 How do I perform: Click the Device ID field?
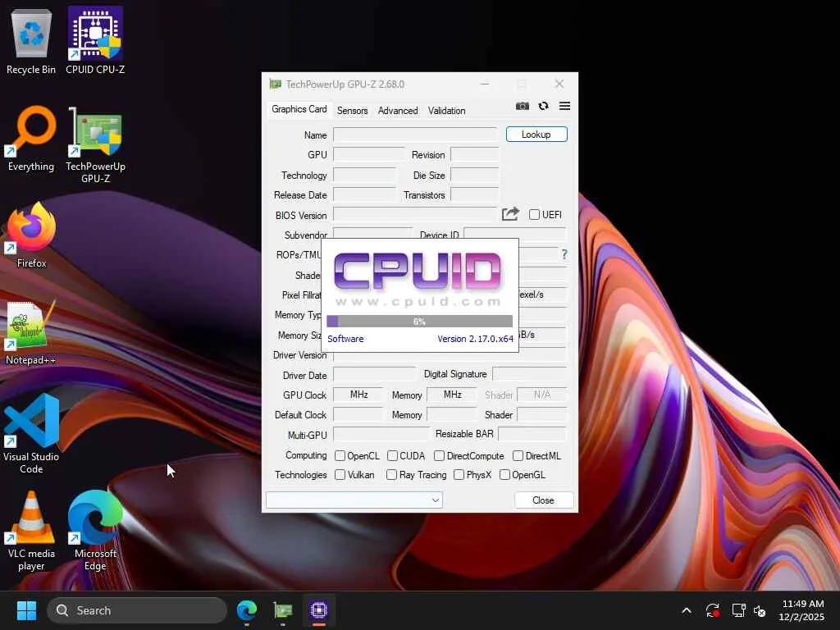click(x=515, y=234)
